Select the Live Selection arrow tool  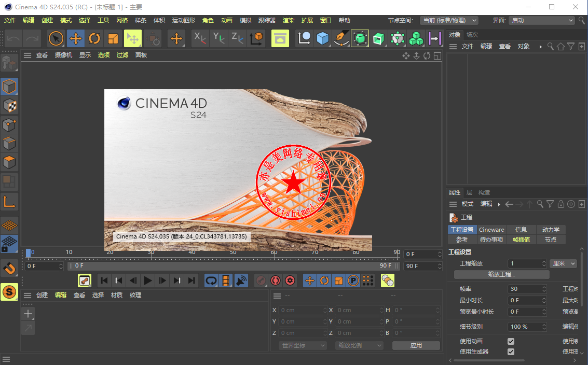(56, 38)
